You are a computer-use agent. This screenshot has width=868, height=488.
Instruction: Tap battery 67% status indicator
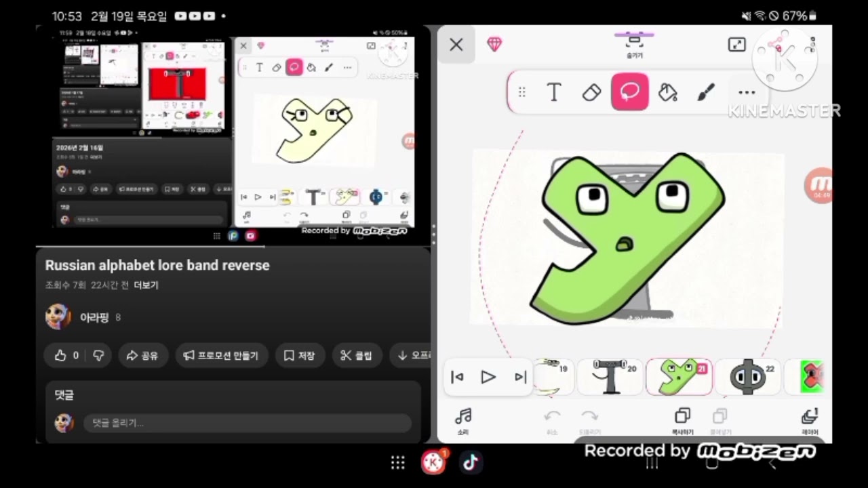799,16
